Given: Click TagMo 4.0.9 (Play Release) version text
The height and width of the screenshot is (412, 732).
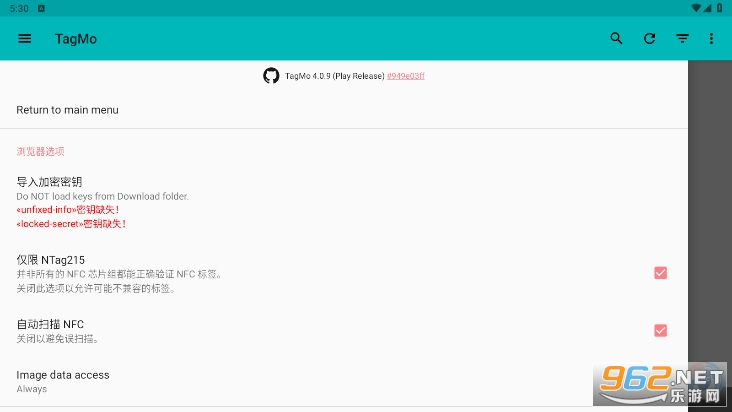Looking at the screenshot, I should [x=335, y=76].
